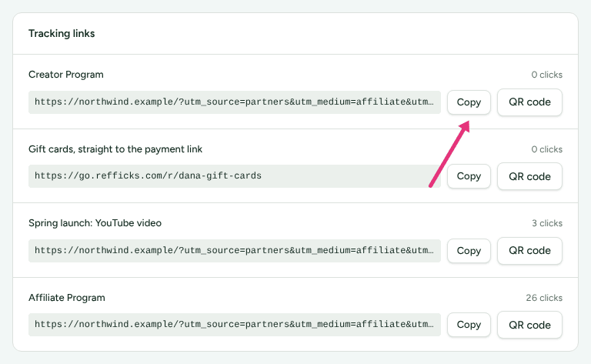Click the Affiliate Program URL field
The height and width of the screenshot is (364, 591).
235,325
